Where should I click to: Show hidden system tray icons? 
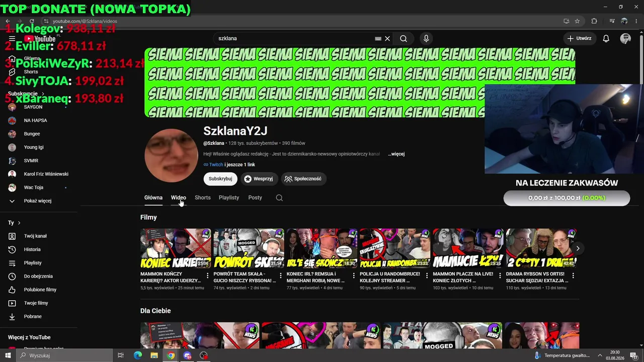click(x=600, y=355)
